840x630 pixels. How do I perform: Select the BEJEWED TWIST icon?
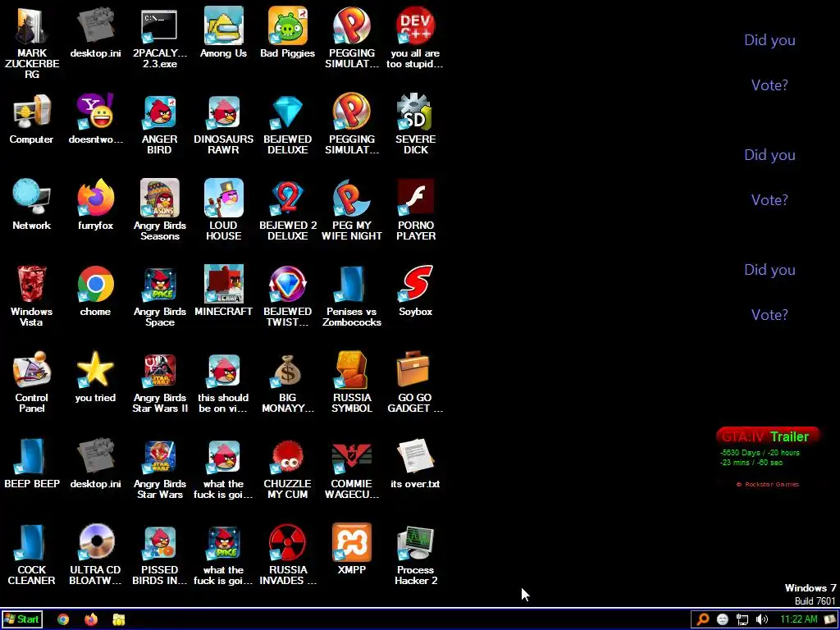[x=288, y=285]
